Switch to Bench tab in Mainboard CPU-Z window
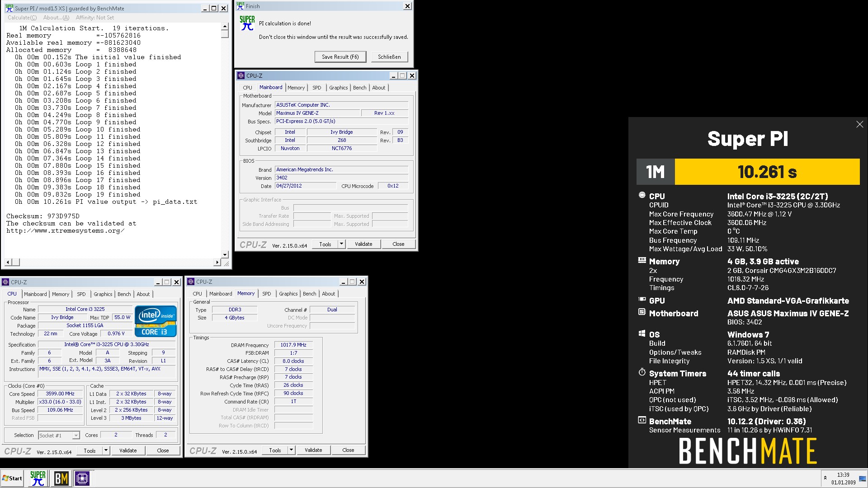The image size is (868, 488). tap(360, 88)
